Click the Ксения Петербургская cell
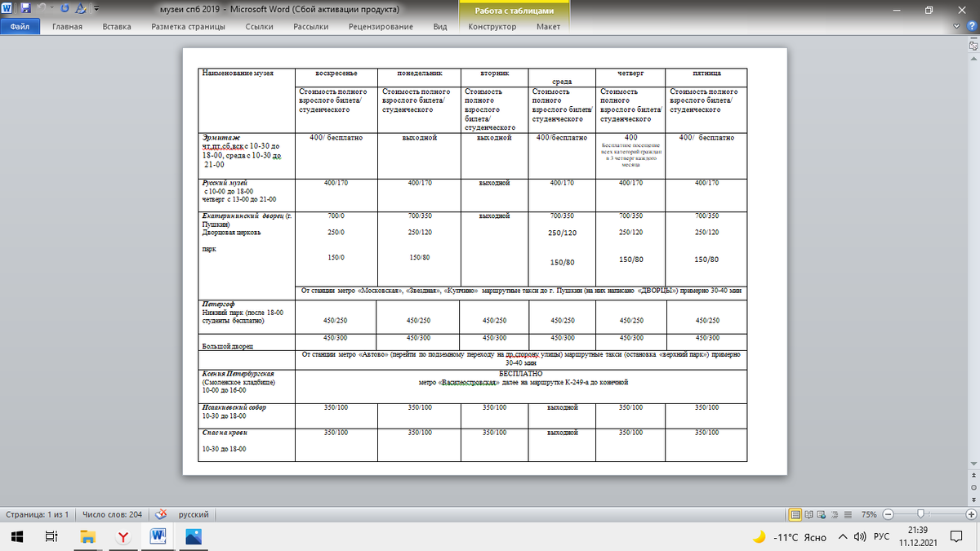Image resolution: width=980 pixels, height=551 pixels. click(x=247, y=385)
